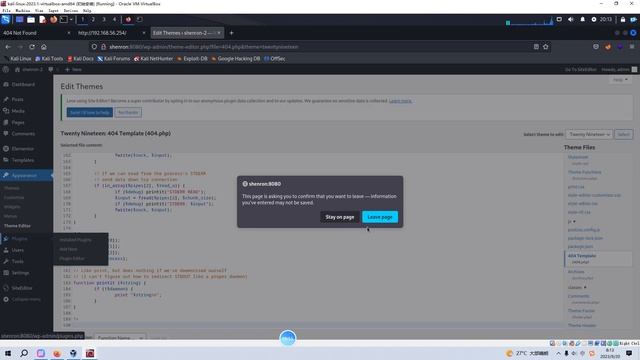Open Plugins in WordPress sidebar
The image size is (640, 360).
[19, 238]
